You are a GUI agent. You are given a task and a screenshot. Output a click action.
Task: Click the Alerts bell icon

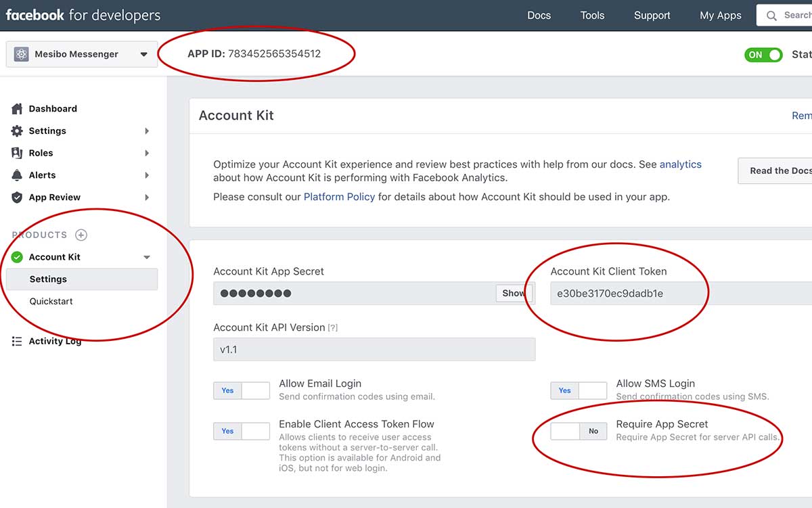(x=17, y=175)
